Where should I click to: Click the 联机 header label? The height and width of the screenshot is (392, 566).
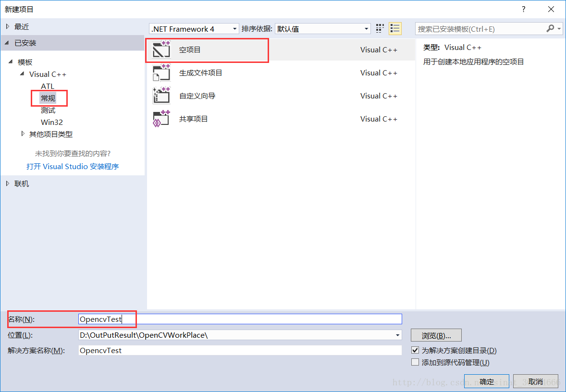(22, 184)
